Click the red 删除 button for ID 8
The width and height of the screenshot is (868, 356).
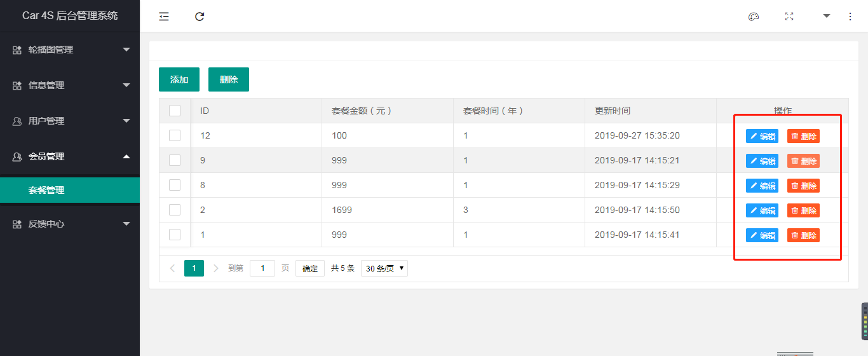[803, 186]
